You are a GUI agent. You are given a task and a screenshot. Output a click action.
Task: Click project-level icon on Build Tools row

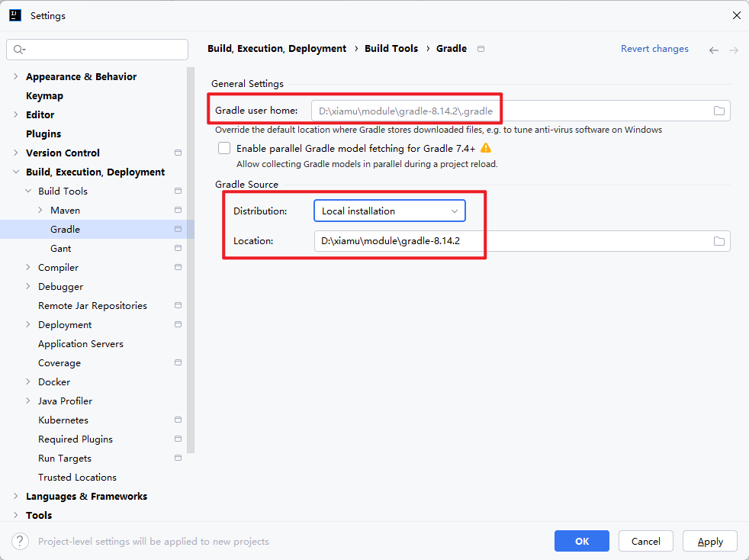tap(178, 191)
